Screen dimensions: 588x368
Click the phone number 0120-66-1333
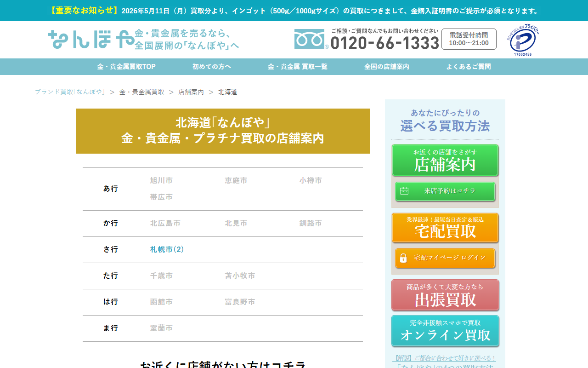[x=385, y=43]
